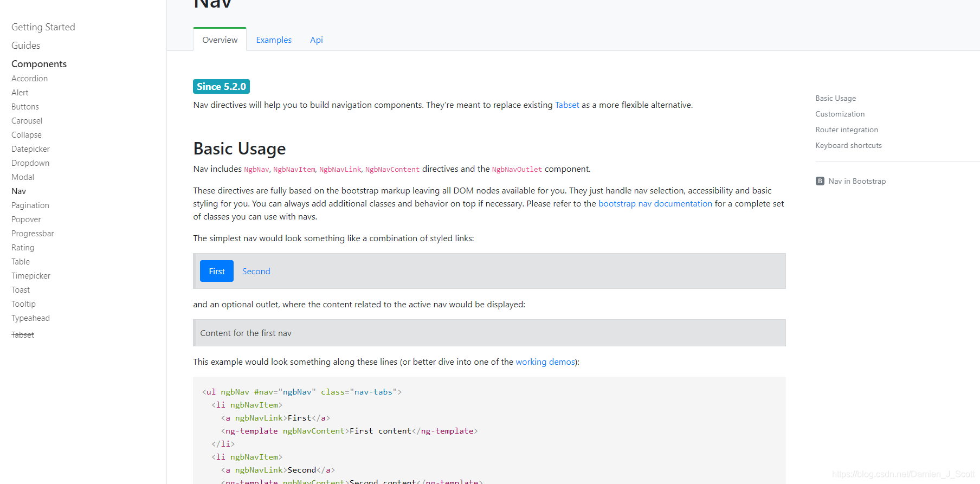This screenshot has height=484, width=980.
Task: Jump to Keyboard shortcuts section
Action: pos(848,145)
